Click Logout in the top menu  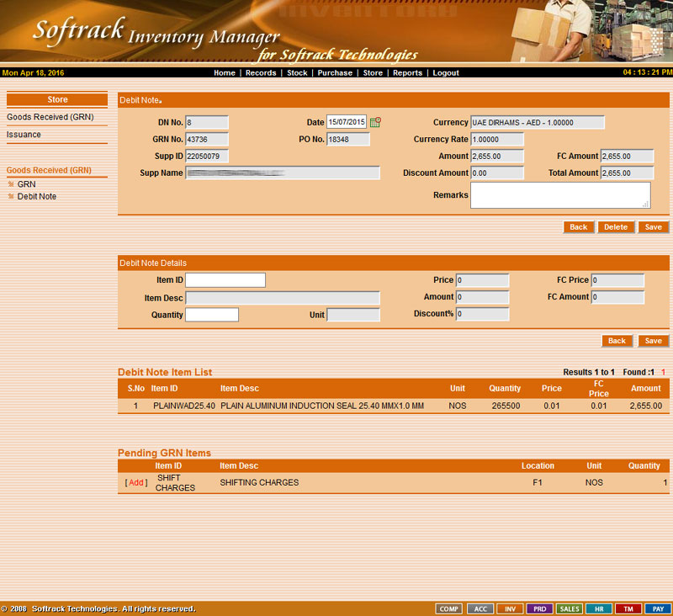[446, 73]
